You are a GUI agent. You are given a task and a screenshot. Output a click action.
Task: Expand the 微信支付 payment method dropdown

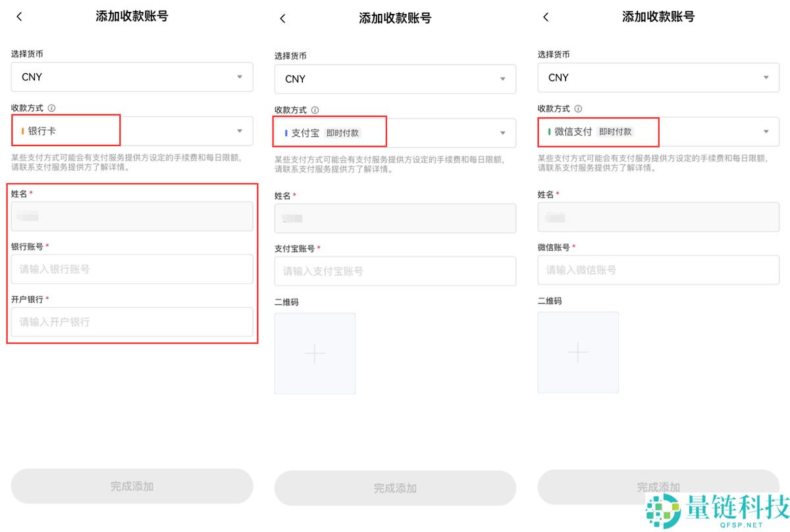[x=766, y=131]
